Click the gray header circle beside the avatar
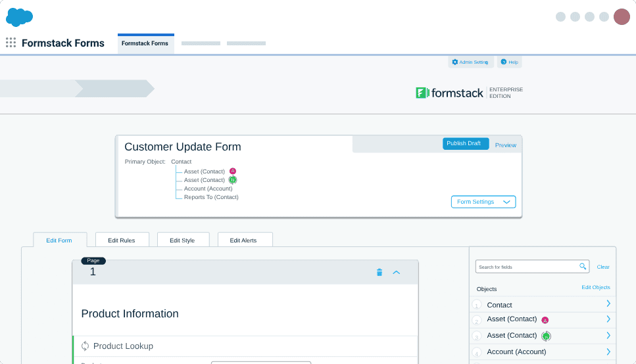Viewport: 636px width, 364px height. coord(604,16)
